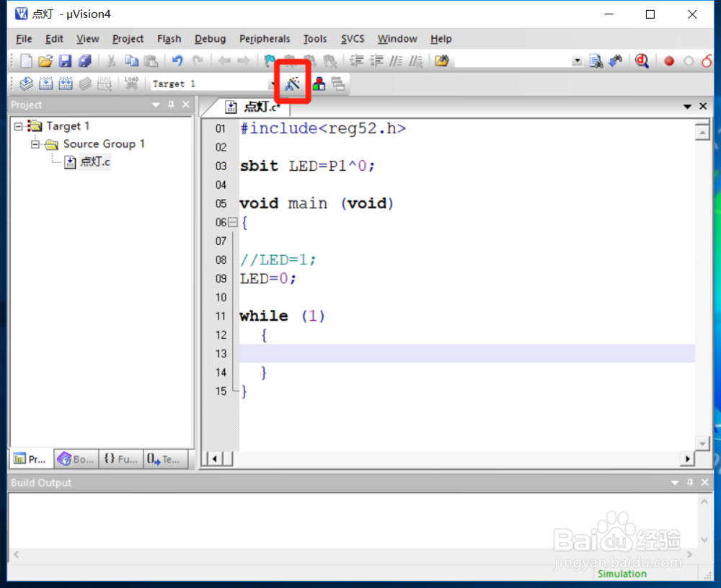The width and height of the screenshot is (721, 588).
Task: Build the target files
Action: [x=46, y=84]
